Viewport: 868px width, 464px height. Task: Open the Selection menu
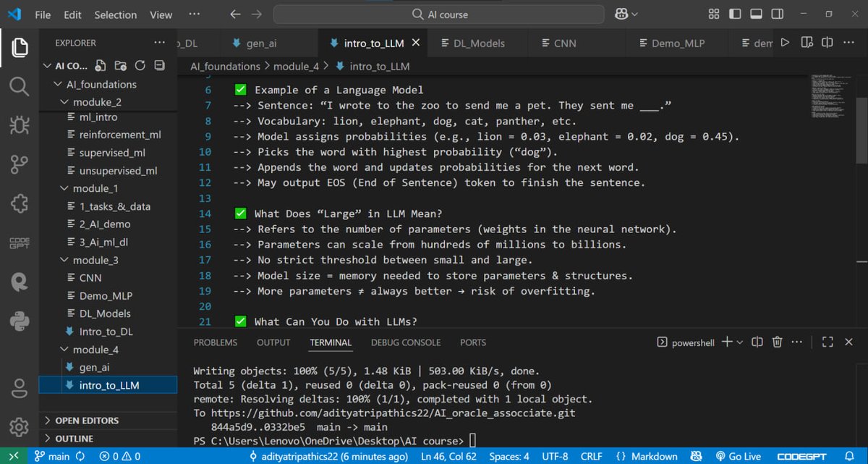pos(116,14)
